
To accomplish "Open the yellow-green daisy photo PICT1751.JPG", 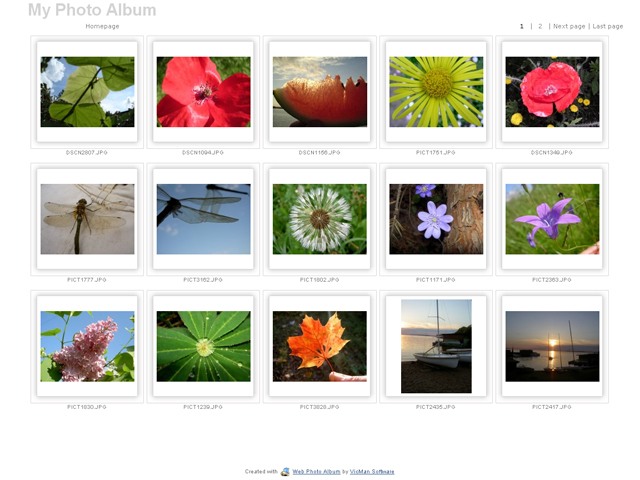I will pos(436,92).
